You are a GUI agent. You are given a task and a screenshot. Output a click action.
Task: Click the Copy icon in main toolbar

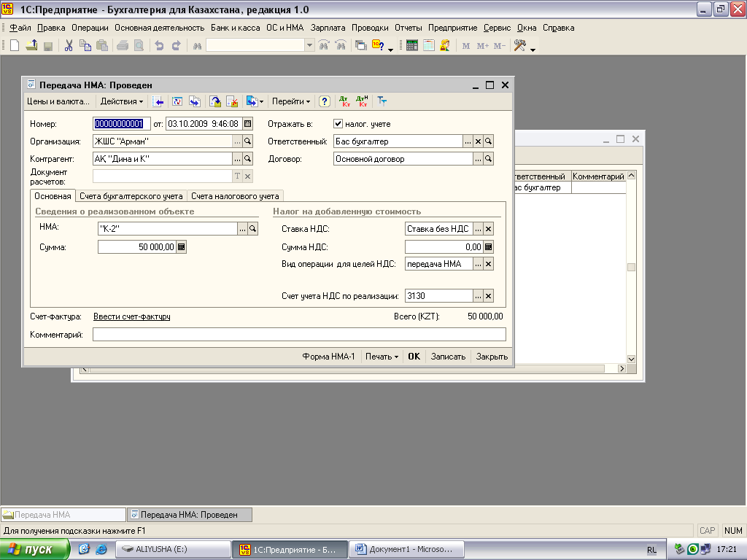tap(85, 46)
